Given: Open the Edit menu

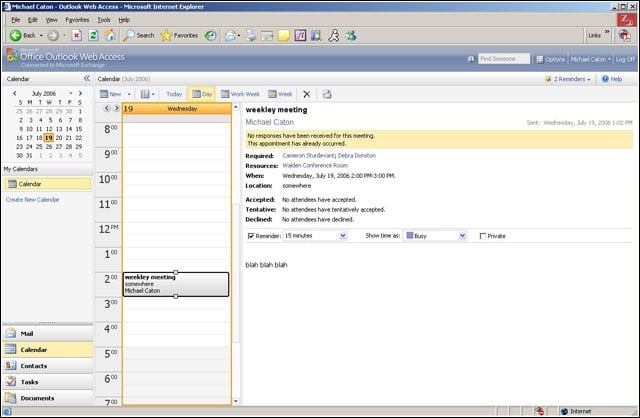Looking at the screenshot, I should point(33,20).
